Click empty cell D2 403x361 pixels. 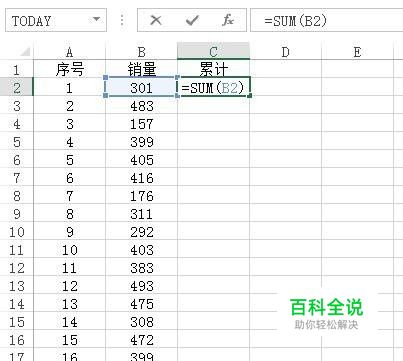point(285,87)
